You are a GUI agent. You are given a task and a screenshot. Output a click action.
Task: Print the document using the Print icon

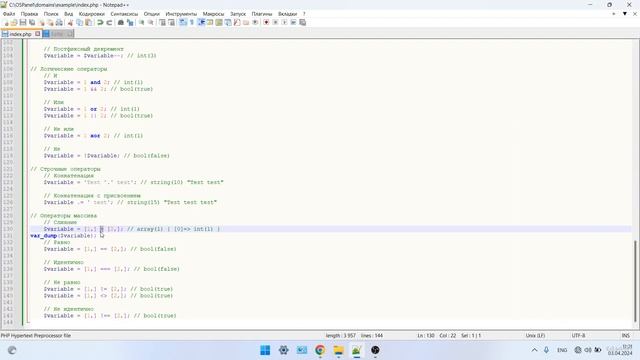[59, 22]
